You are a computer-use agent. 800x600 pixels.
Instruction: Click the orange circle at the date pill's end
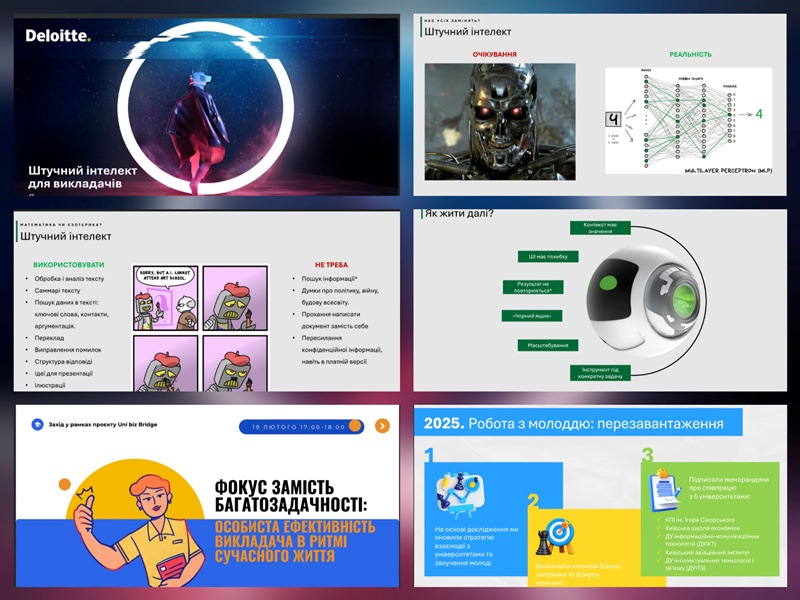356,426
